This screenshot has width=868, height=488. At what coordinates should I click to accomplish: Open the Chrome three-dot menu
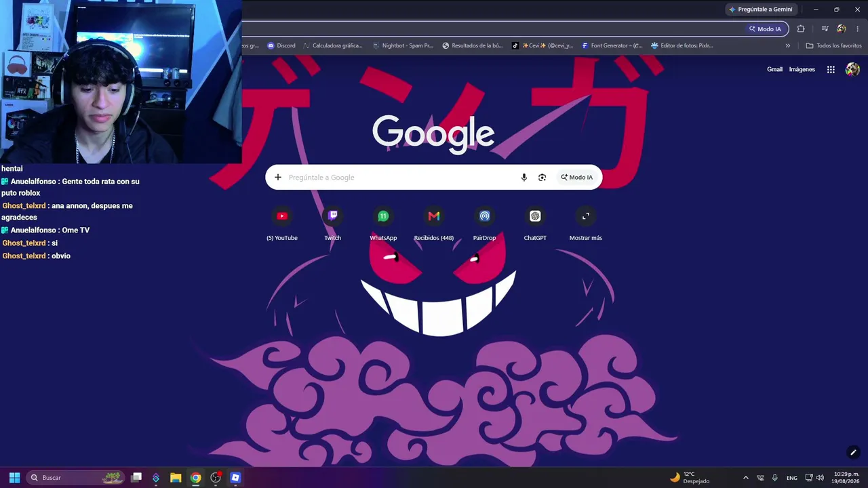pos(858,29)
